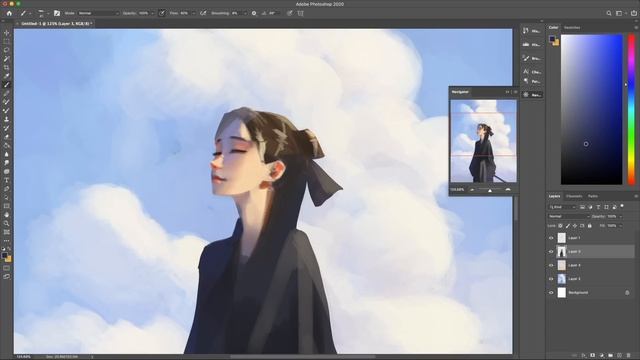Select the Hand tool

point(7,215)
